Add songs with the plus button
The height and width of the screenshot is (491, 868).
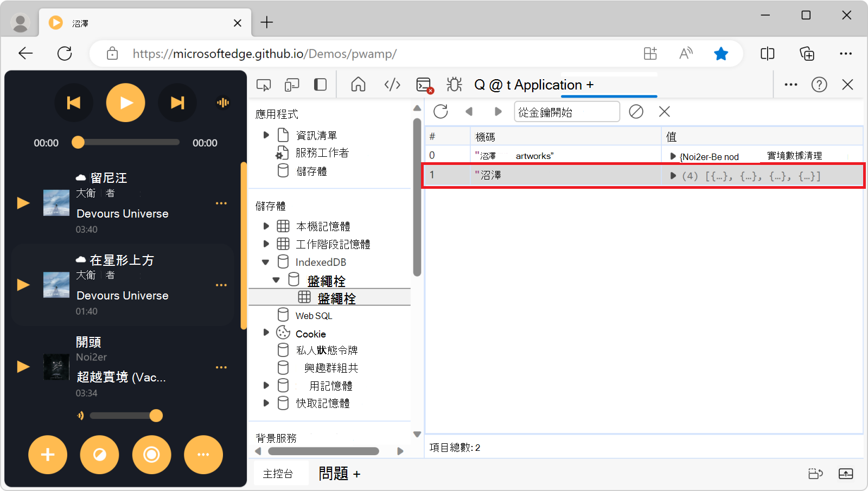(48, 455)
